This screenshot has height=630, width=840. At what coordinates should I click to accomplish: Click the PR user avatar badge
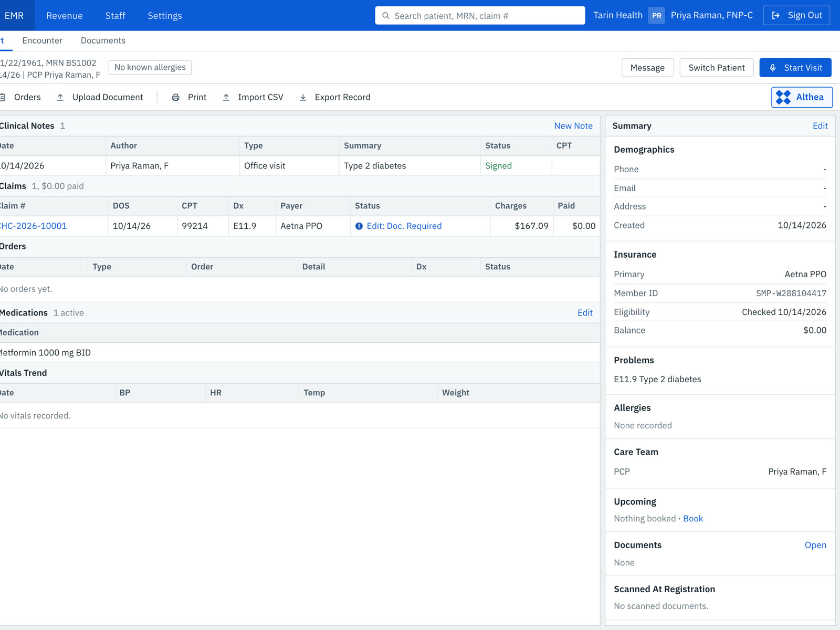657,16
